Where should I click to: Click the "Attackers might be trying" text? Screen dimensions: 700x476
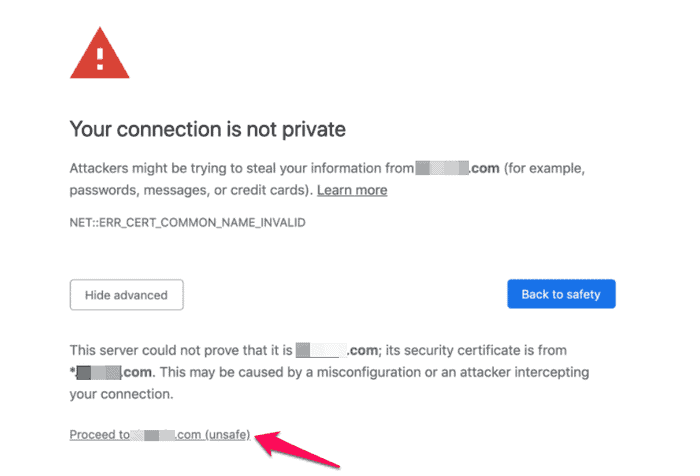pyautogui.click(x=150, y=169)
